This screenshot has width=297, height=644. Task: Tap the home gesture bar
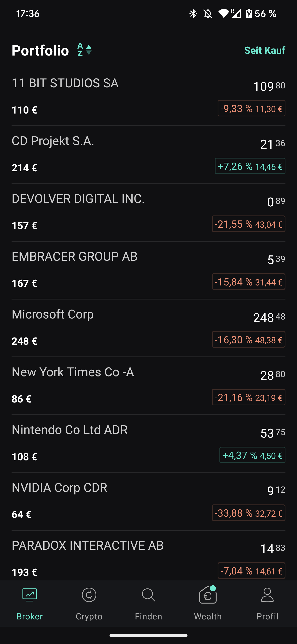point(148,635)
